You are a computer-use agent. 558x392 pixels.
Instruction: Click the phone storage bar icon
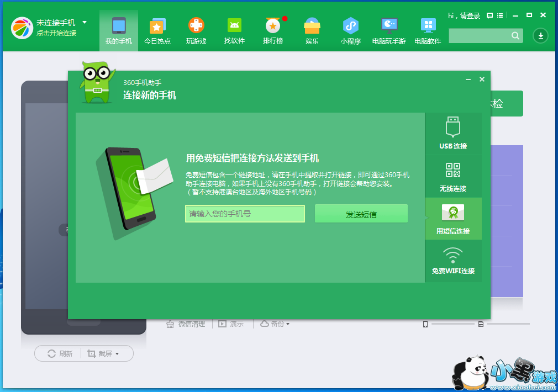pyautogui.click(x=425, y=324)
